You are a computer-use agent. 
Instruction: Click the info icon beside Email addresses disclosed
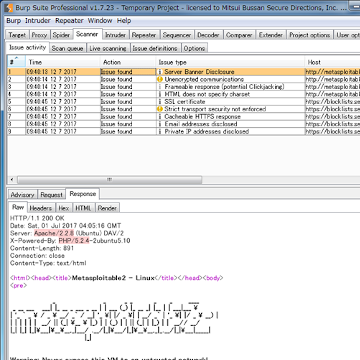160,124
